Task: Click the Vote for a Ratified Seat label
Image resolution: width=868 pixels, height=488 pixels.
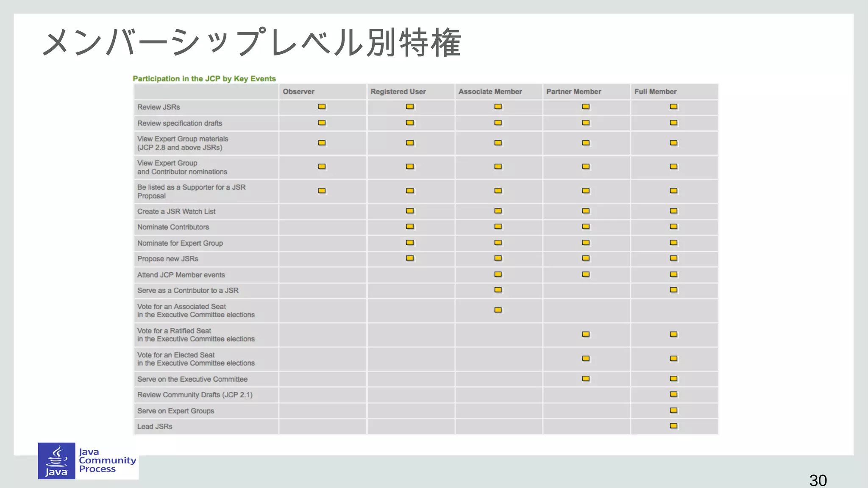Action: pyautogui.click(x=196, y=335)
